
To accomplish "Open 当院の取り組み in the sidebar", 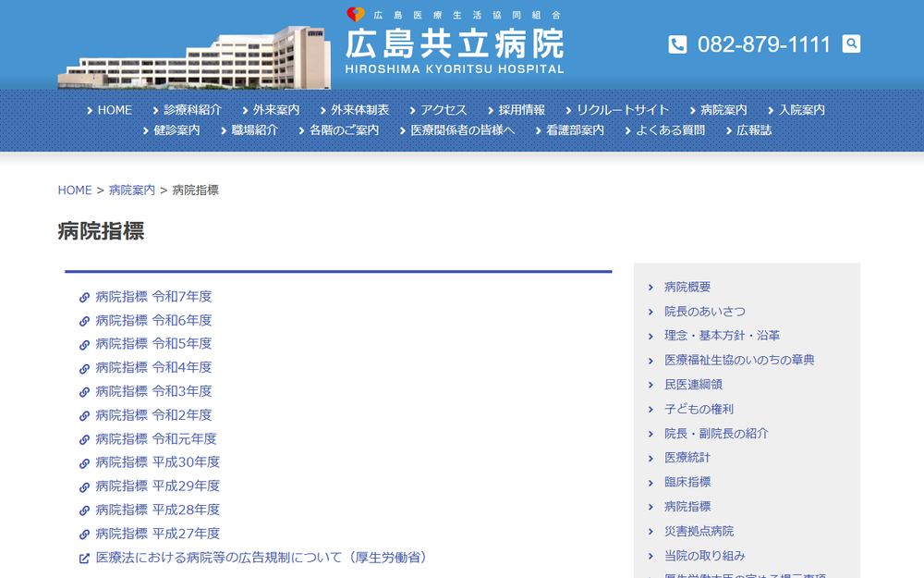I will (705, 556).
